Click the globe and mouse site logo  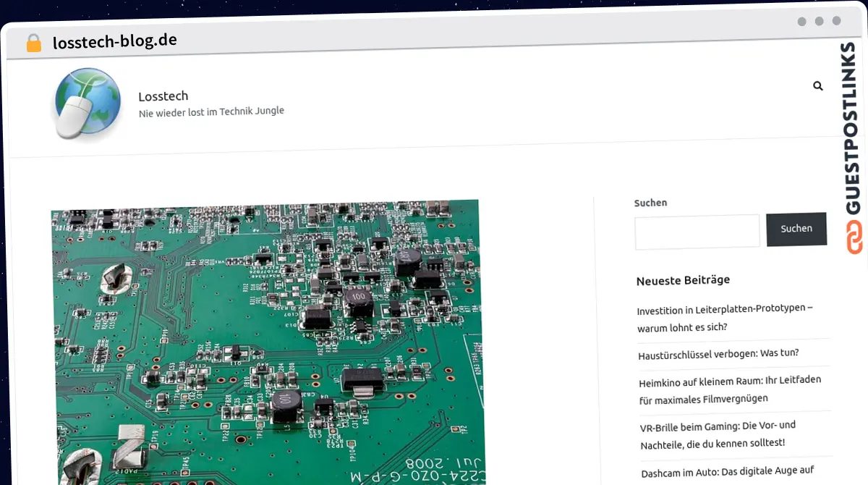[x=86, y=102]
